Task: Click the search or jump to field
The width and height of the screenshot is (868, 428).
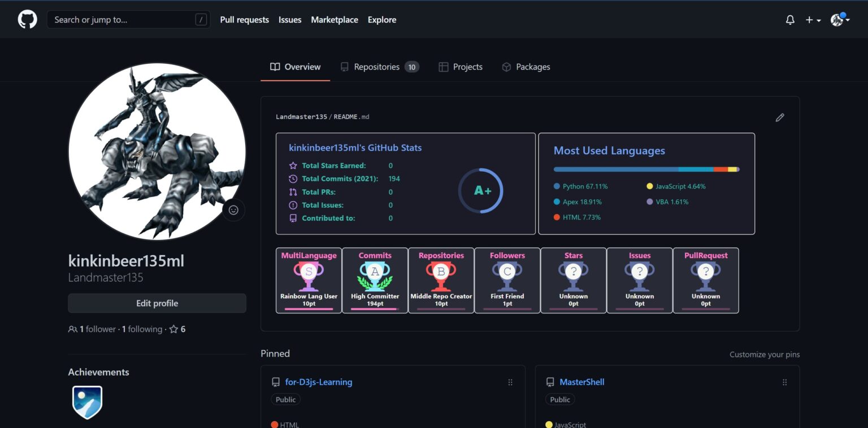Action: (128, 19)
